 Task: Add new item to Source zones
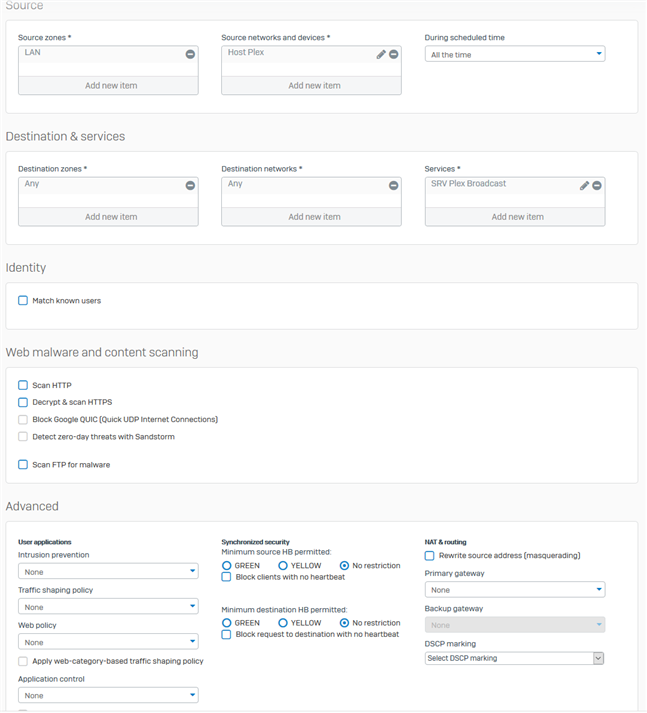coord(111,86)
